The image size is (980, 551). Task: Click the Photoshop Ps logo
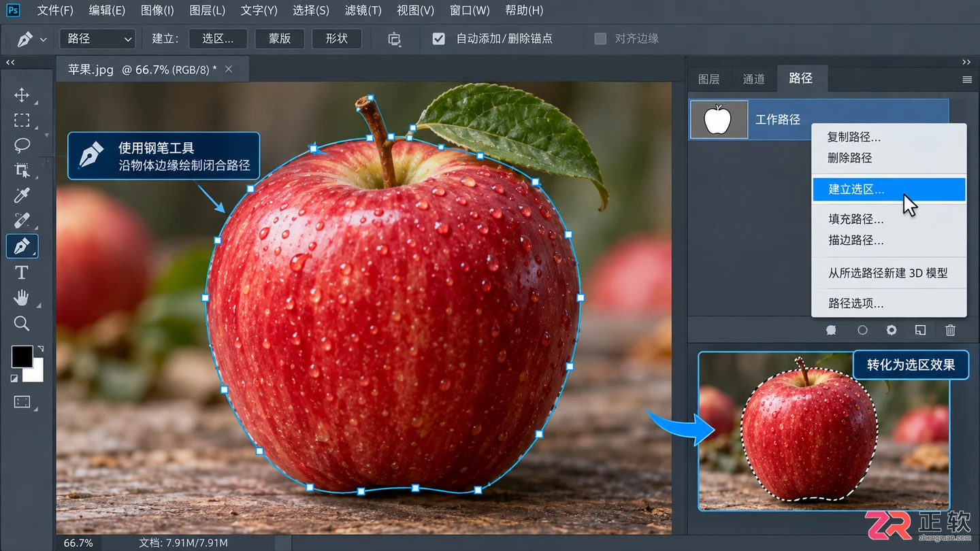[13, 10]
